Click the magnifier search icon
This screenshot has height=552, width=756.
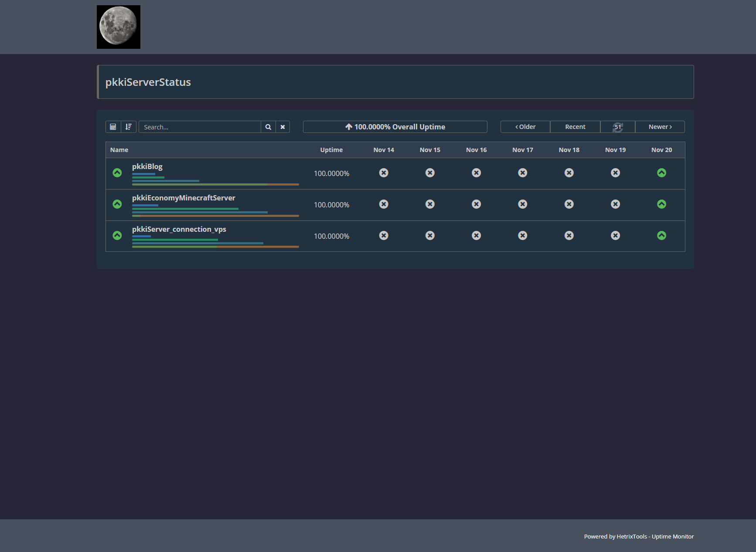[x=268, y=127]
